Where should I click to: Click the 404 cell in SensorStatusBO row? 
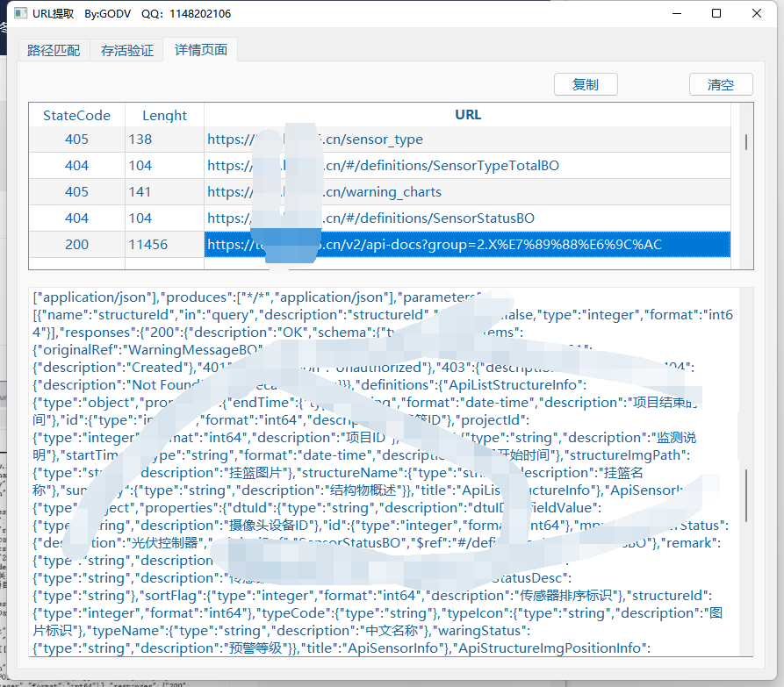click(76, 218)
